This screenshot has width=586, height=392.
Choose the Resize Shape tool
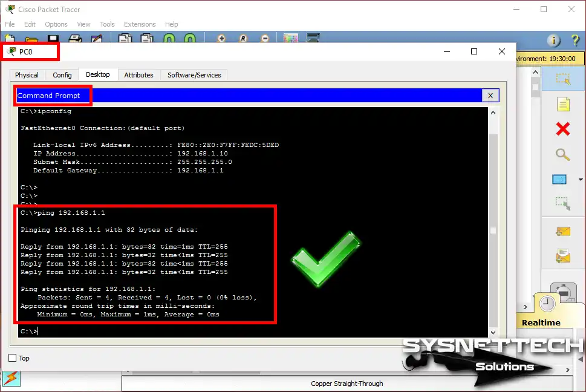[x=563, y=204]
